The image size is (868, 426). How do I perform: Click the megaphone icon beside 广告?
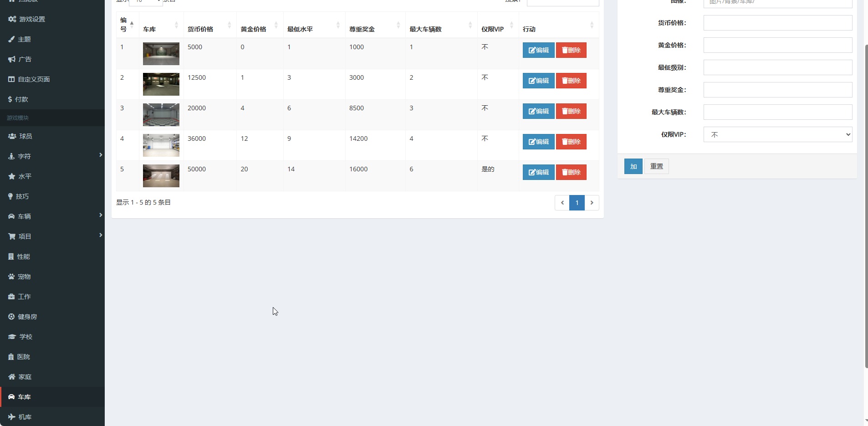(12, 59)
